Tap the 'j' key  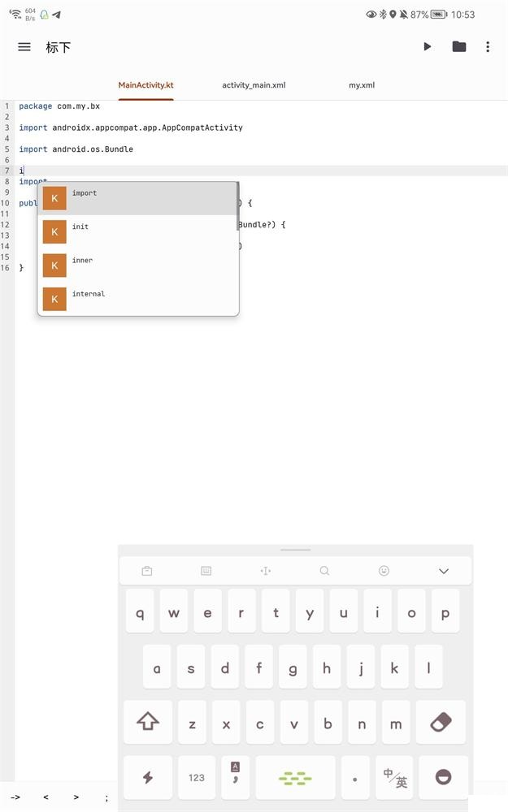tap(361, 667)
